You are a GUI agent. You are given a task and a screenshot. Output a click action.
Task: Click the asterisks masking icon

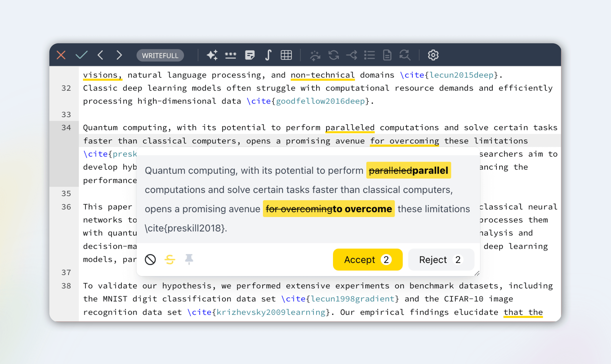click(x=230, y=55)
